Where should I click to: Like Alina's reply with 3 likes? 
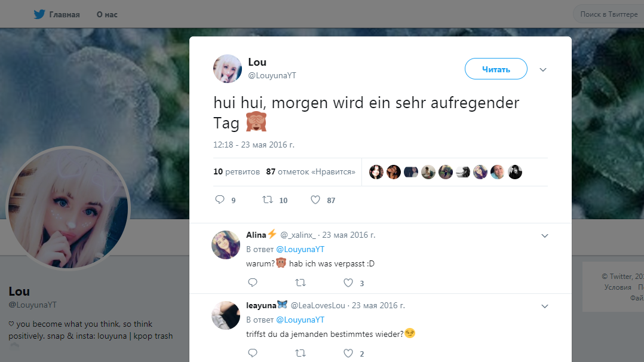348,283
